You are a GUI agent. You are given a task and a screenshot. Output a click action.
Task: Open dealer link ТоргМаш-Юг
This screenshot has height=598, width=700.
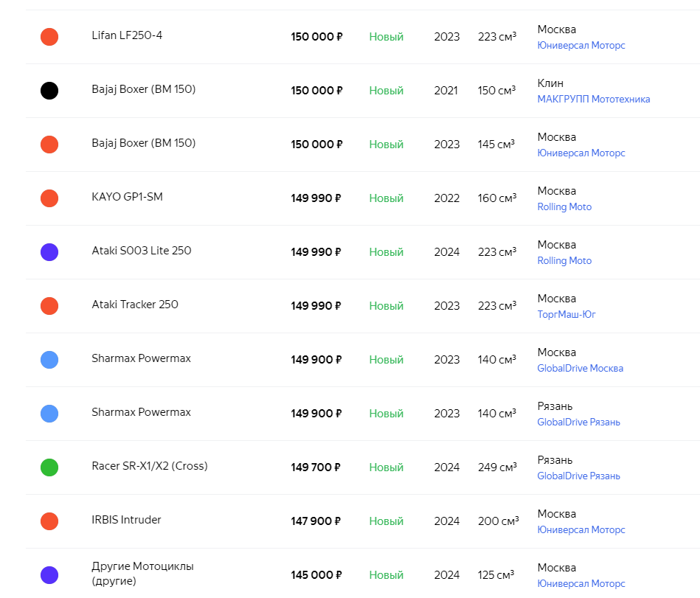coord(566,315)
